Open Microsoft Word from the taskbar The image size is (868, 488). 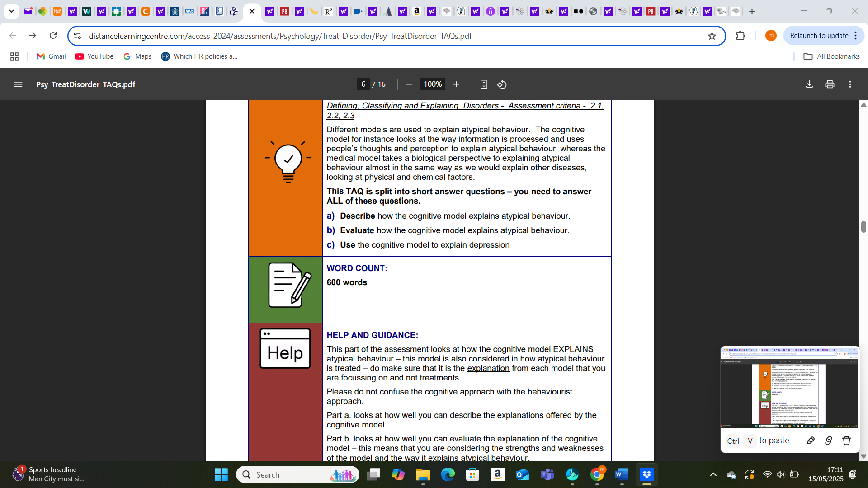click(x=621, y=474)
